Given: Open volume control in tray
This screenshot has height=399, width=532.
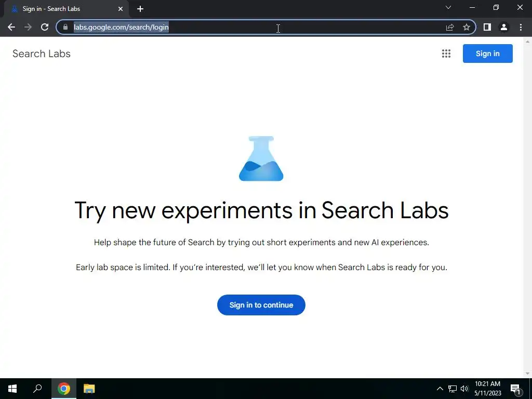Looking at the screenshot, I should [464, 389].
